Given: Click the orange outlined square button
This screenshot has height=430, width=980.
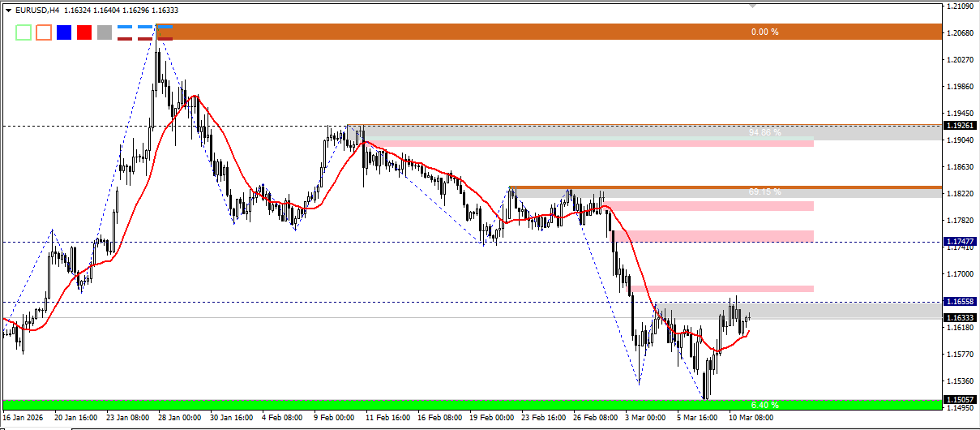Looking at the screenshot, I should pyautogui.click(x=44, y=32).
